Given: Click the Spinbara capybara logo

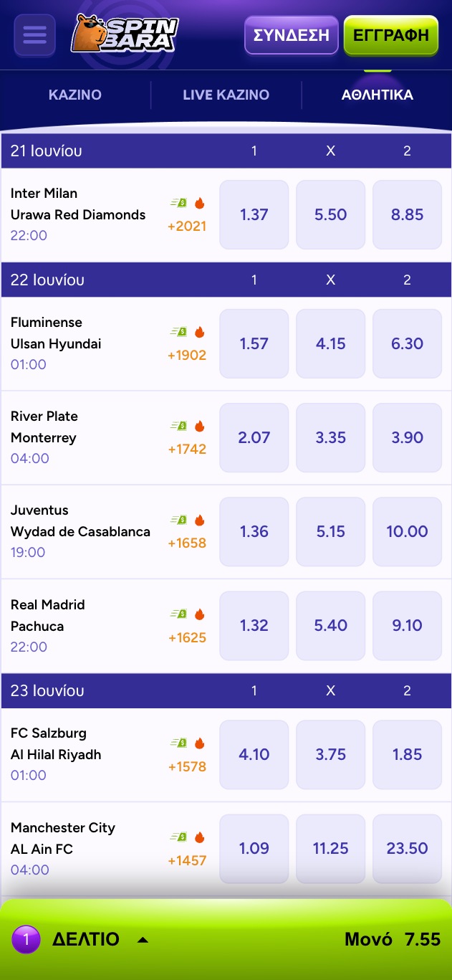Looking at the screenshot, I should (125, 34).
